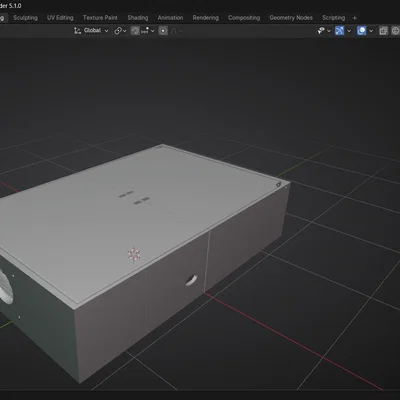Toggle X-ray mode

click(383, 31)
